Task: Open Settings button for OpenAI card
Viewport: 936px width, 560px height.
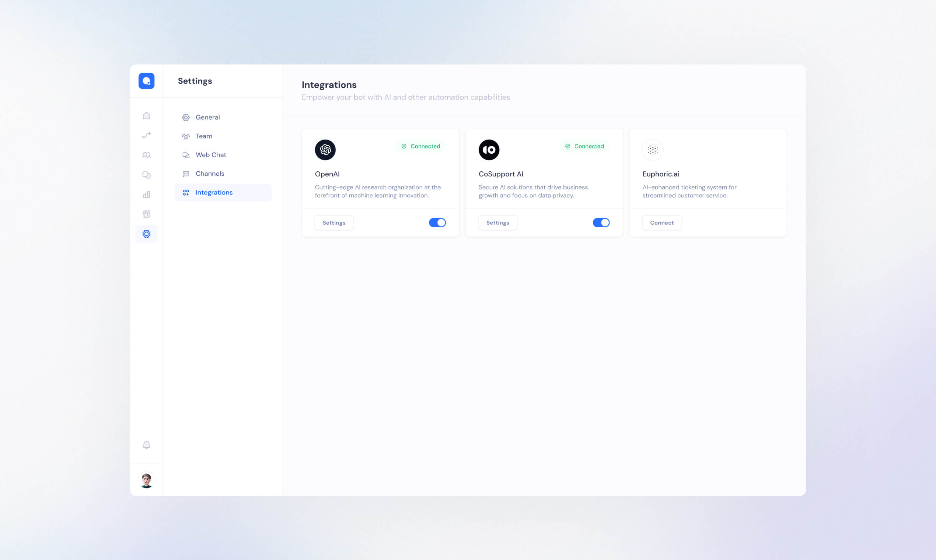Action: pyautogui.click(x=334, y=223)
